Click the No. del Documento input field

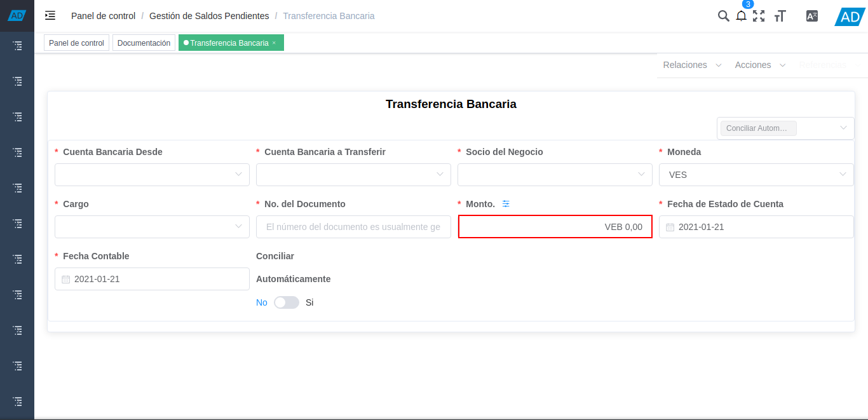pos(353,227)
